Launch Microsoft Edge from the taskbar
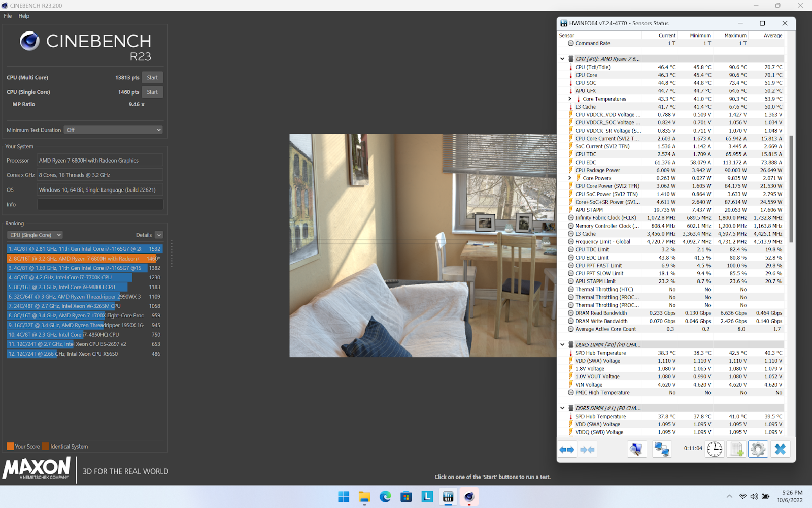 click(385, 497)
